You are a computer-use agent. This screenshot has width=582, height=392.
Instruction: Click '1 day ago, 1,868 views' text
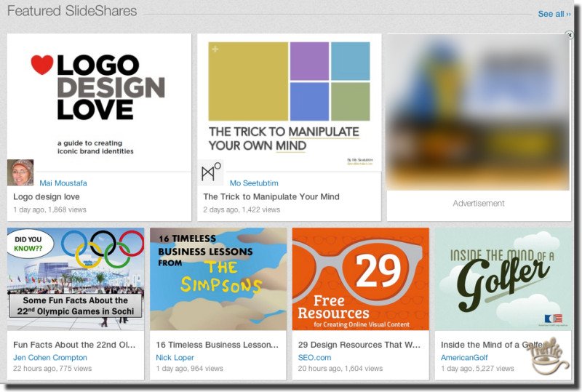[49, 209]
